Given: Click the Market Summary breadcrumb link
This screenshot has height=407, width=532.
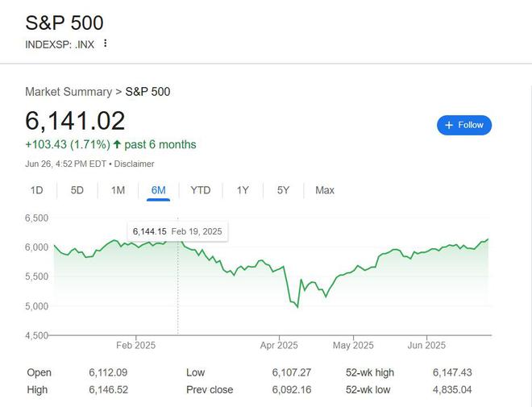Looking at the screenshot, I should tap(69, 92).
